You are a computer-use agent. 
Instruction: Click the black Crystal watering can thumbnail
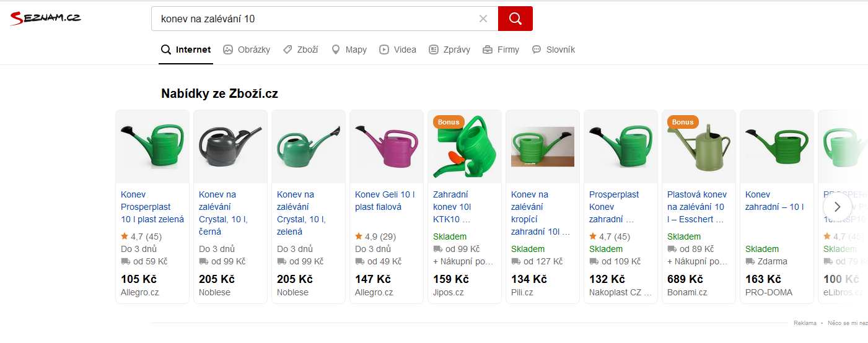click(x=230, y=147)
